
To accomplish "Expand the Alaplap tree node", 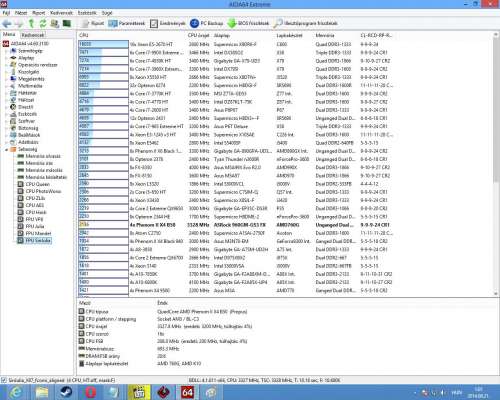I will tap(6, 58).
